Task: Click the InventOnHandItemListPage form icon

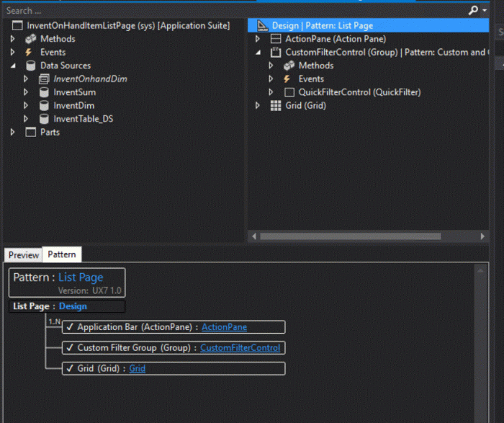Action: tap(17, 25)
